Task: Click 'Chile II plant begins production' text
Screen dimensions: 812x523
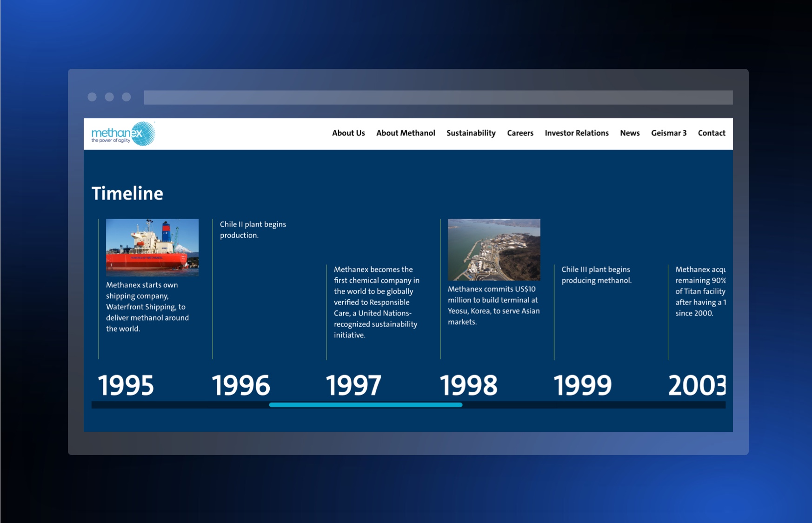Action: pyautogui.click(x=253, y=230)
